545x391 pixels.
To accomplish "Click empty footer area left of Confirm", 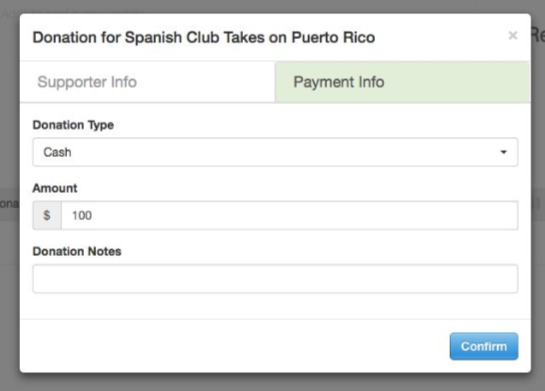I will click(x=233, y=346).
